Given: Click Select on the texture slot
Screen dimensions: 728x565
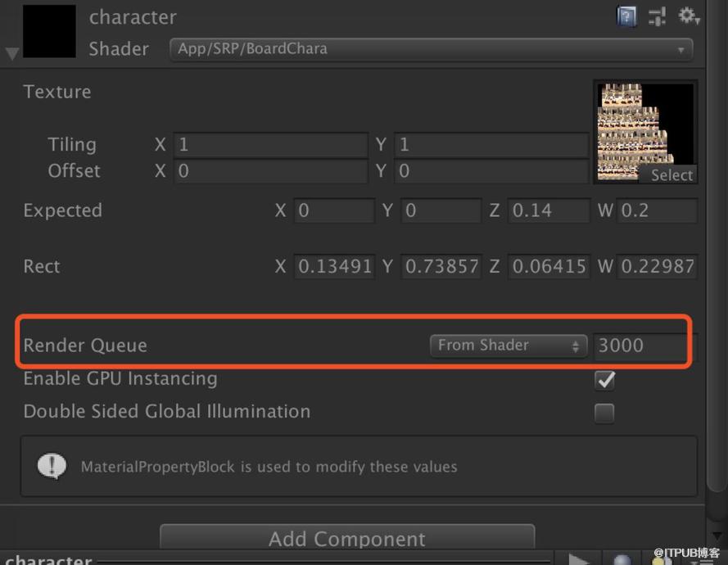Looking at the screenshot, I should 671,175.
